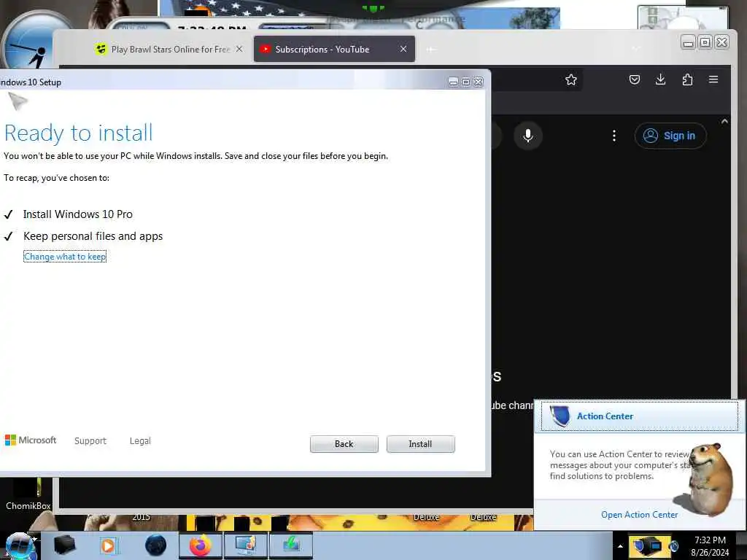Click the Action Center popup header
The height and width of the screenshot is (560, 747).
[639, 416]
